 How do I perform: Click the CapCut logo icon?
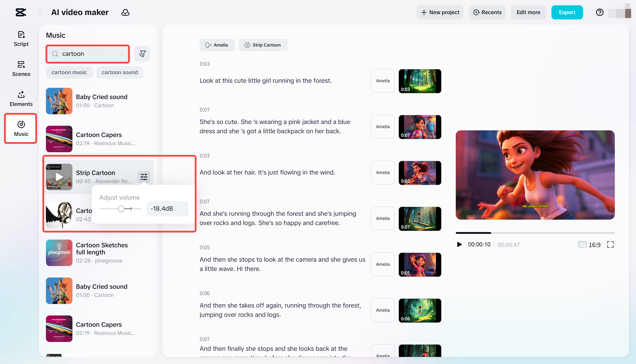(x=21, y=12)
